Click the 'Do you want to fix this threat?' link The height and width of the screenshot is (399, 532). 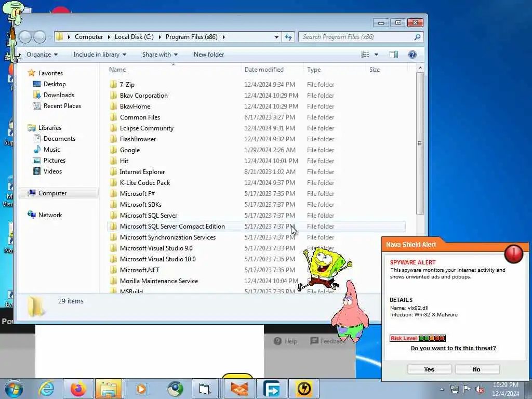453,348
